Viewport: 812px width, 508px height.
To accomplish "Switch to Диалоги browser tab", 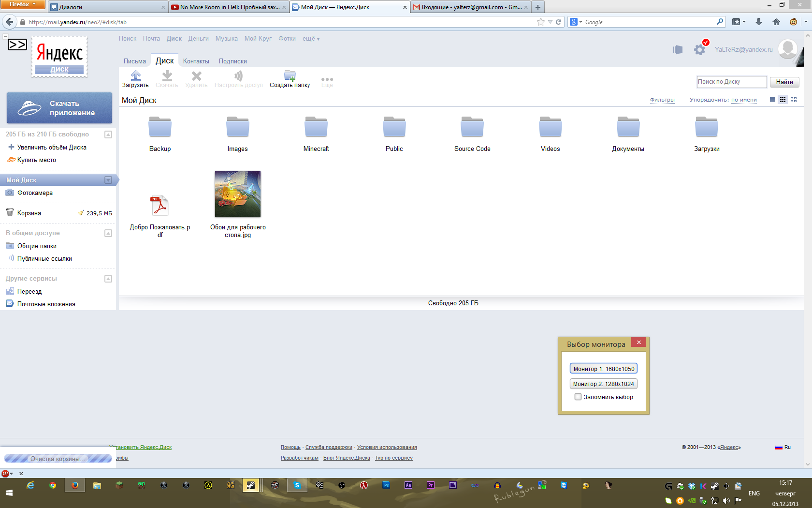I will click(x=108, y=7).
